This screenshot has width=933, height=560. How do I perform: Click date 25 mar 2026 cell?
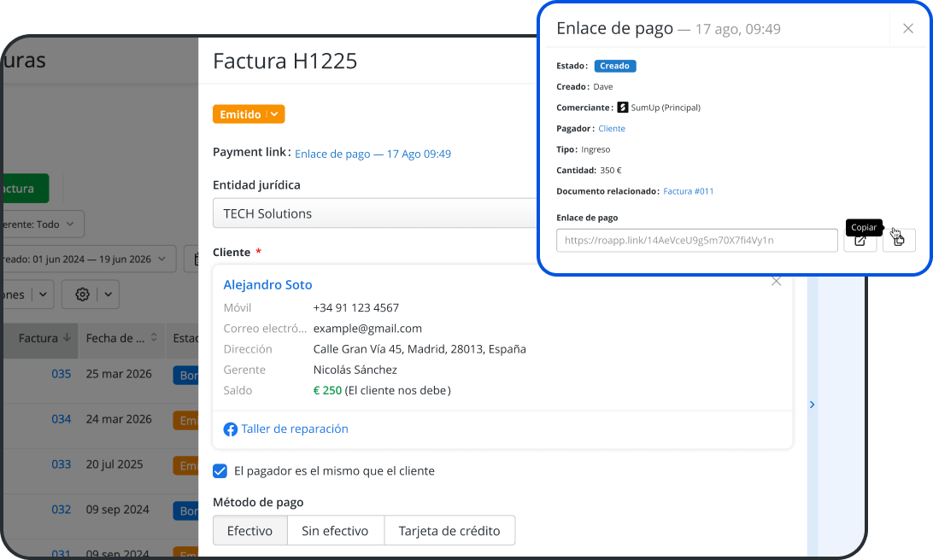119,374
